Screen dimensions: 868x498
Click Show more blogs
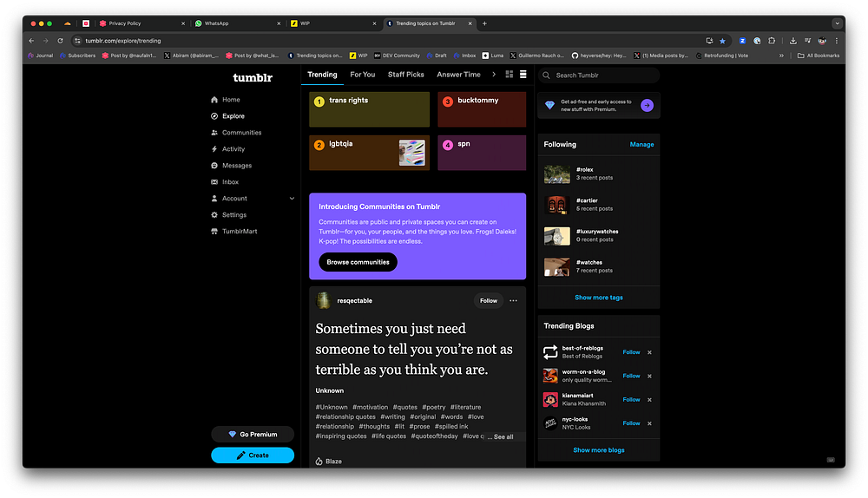598,450
